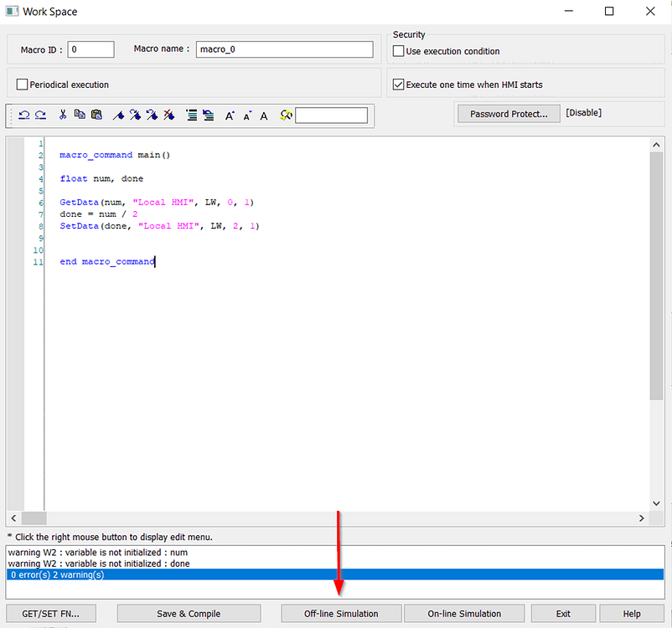672x628 pixels.
Task: Open the GET/SET FN... dialog
Action: coord(50,613)
